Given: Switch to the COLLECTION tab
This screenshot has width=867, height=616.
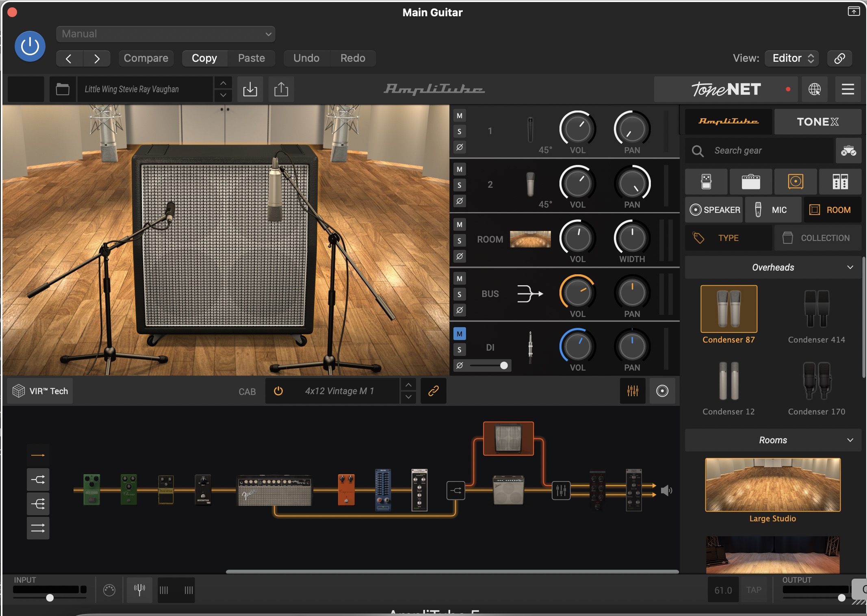Looking at the screenshot, I should click(817, 238).
